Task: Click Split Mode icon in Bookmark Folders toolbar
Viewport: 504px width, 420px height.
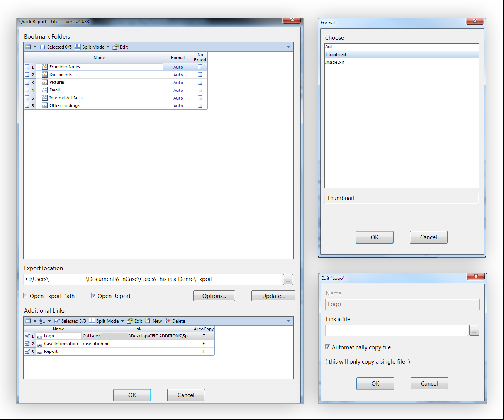Action: pos(78,47)
